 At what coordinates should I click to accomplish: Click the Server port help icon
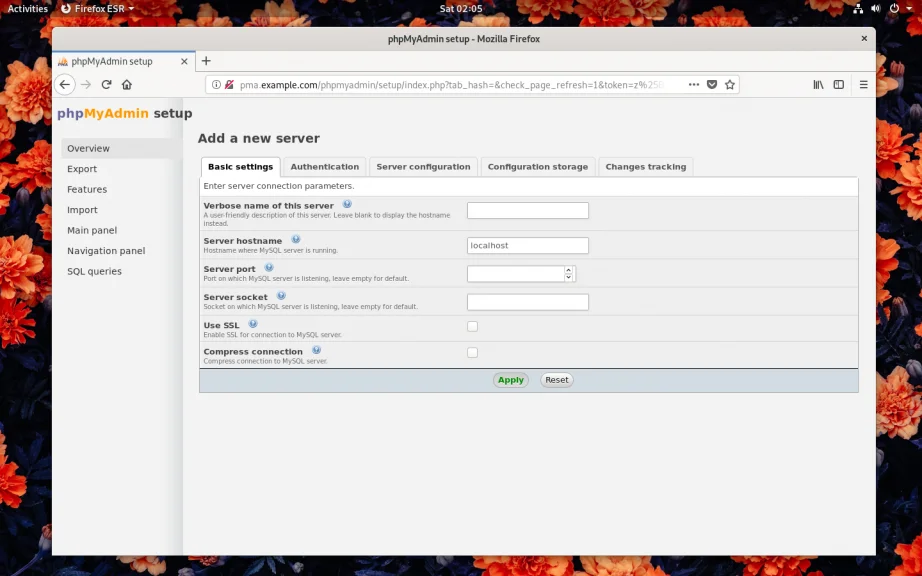click(x=269, y=268)
